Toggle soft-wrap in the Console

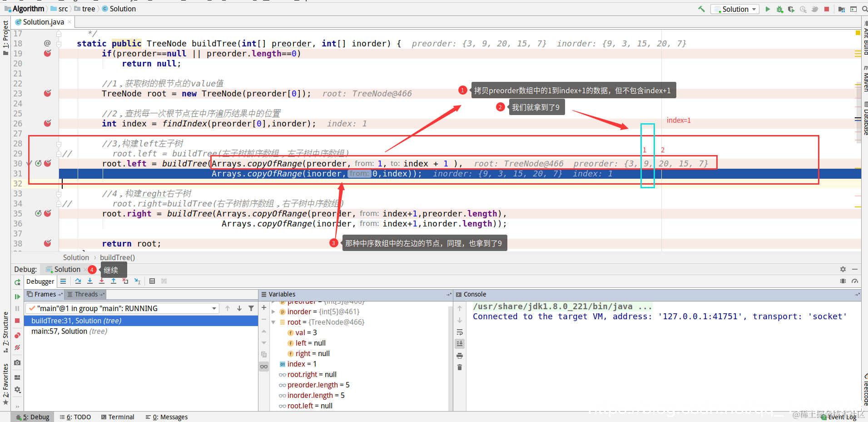pos(460,332)
